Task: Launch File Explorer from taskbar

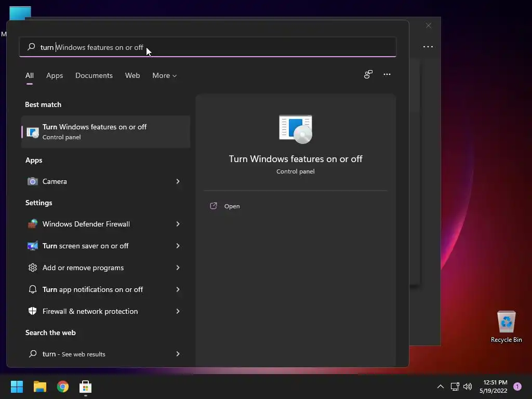Action: [39, 387]
